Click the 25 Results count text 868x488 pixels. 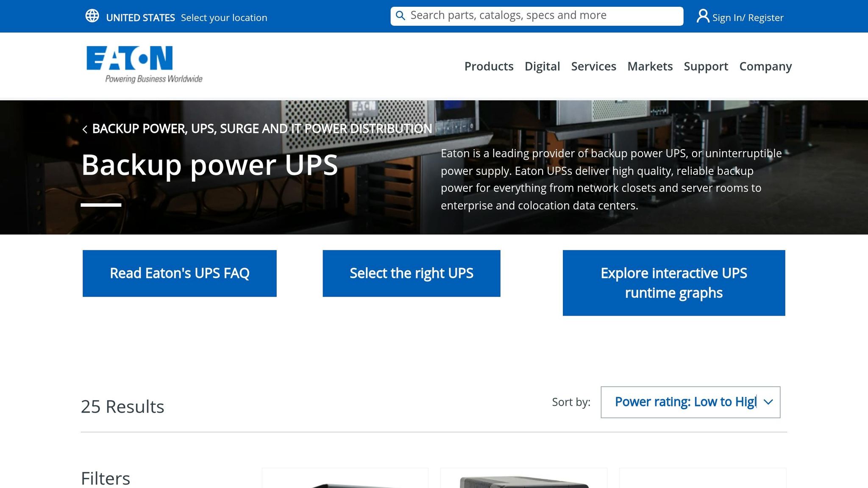pyautogui.click(x=122, y=407)
